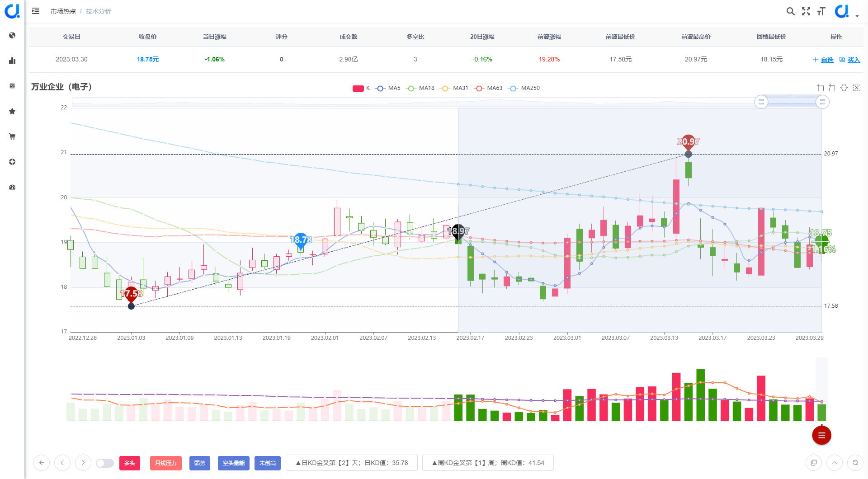Clear chart selection with dashed X icon
868x479 pixels.
pyautogui.click(x=857, y=88)
